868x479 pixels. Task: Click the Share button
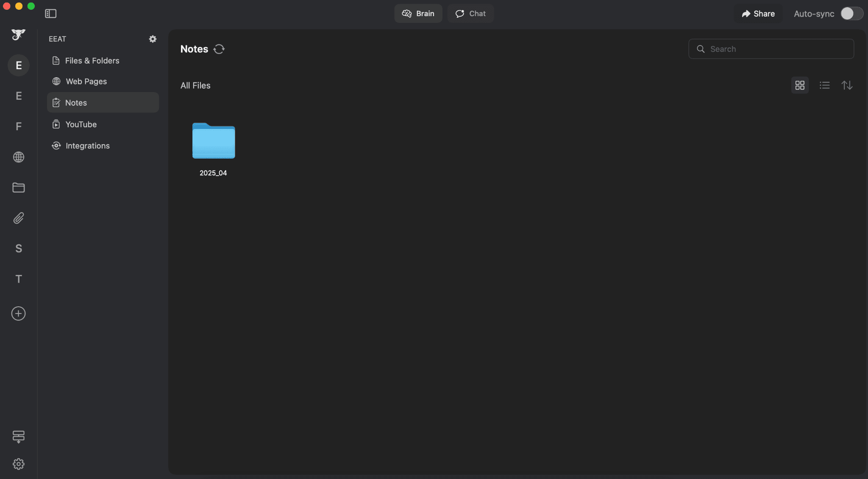[x=758, y=13]
